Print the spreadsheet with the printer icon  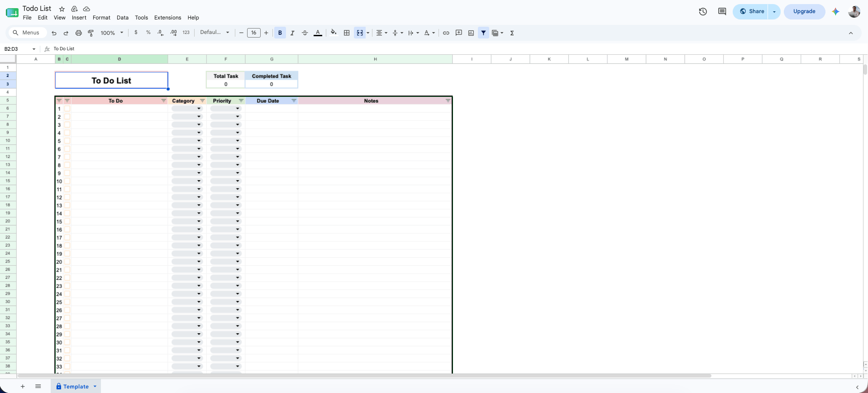[x=78, y=33]
